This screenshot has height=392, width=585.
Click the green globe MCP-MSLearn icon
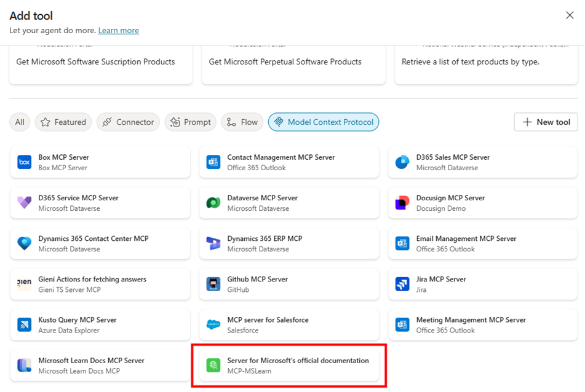[213, 365]
